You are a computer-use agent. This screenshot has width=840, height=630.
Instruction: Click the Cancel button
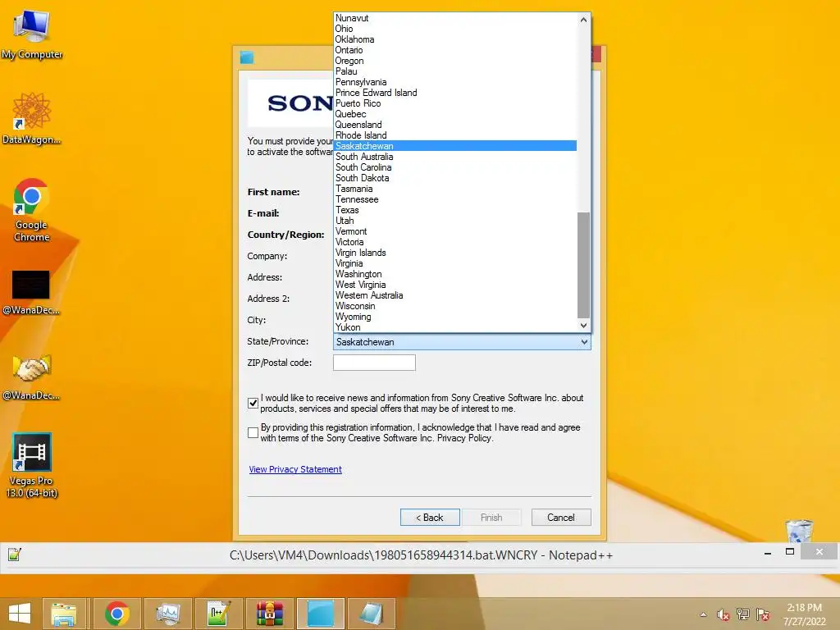(561, 518)
